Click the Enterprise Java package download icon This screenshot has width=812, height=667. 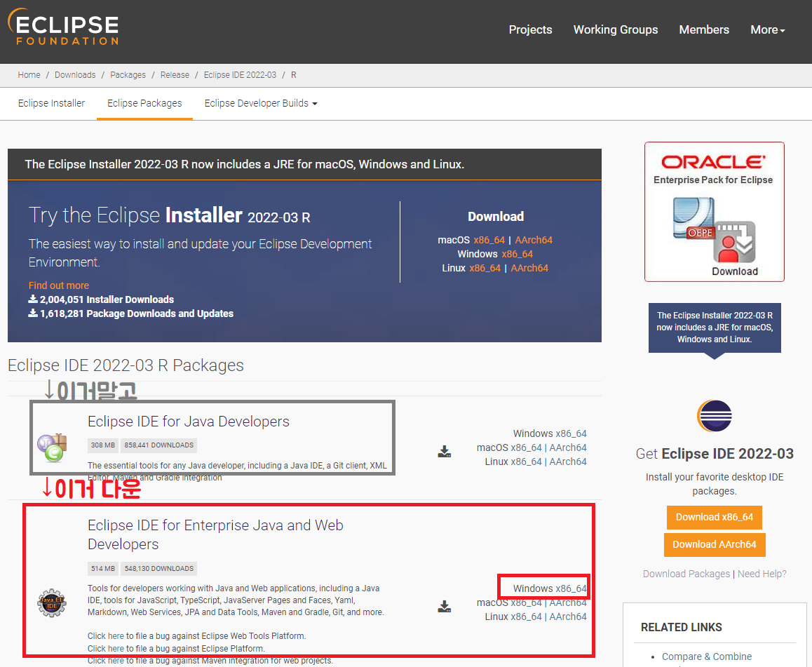coord(445,607)
